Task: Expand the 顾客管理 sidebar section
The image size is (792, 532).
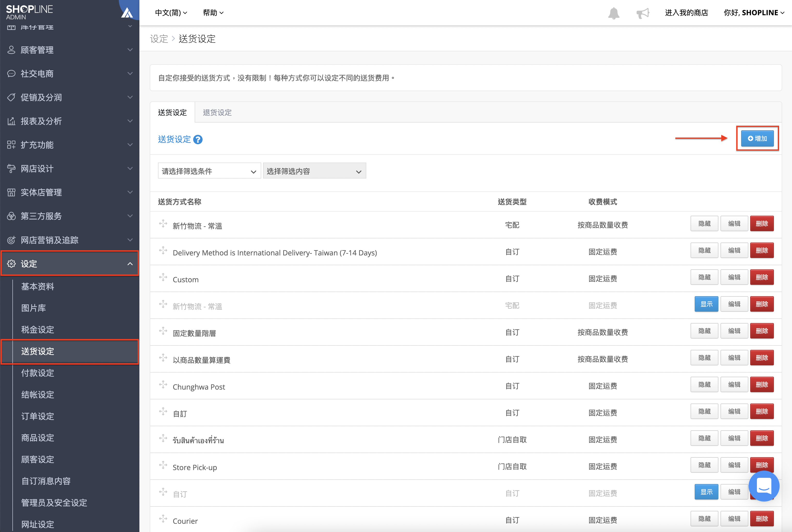Action: tap(70, 50)
